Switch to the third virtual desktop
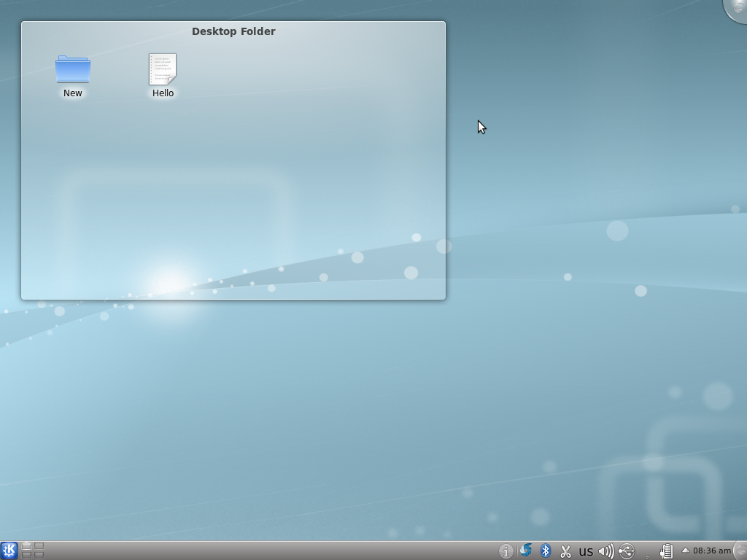This screenshot has width=747, height=560. click(x=27, y=554)
